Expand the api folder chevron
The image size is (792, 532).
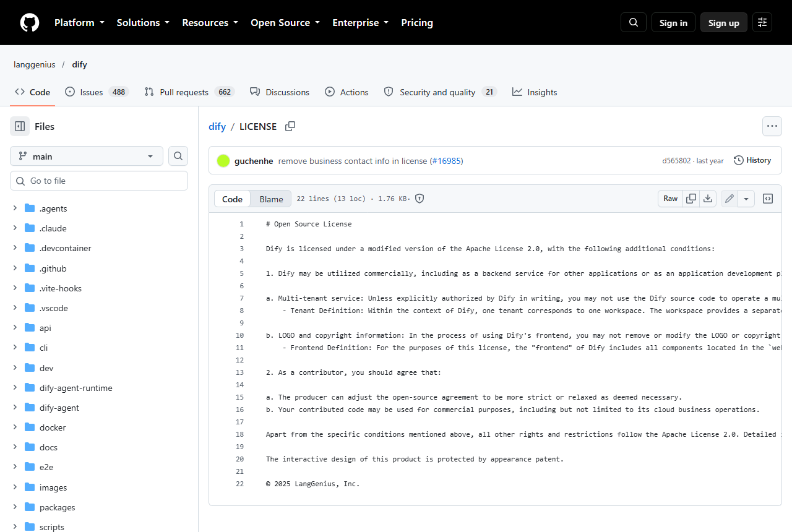[x=15, y=328]
